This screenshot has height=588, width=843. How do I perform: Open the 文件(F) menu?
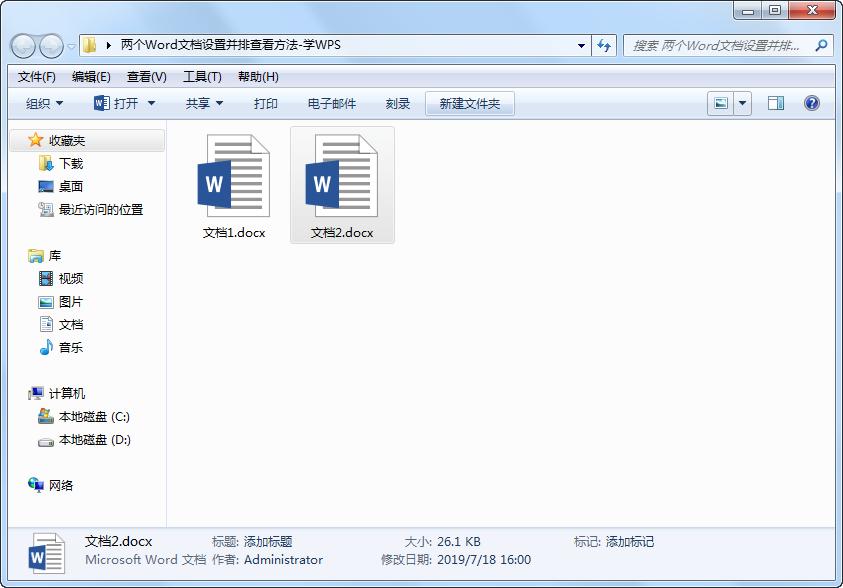37,77
